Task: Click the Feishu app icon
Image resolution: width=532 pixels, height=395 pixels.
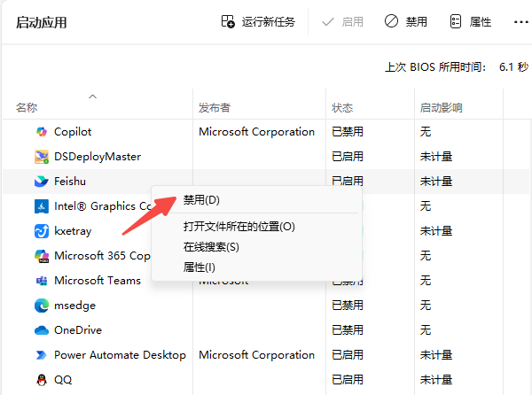Action: pos(41,182)
